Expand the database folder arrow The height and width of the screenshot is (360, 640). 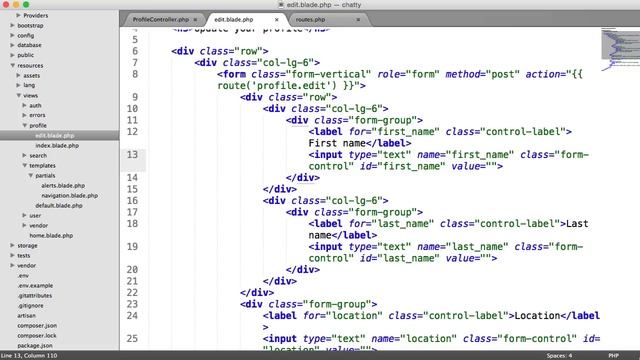coord(12,45)
